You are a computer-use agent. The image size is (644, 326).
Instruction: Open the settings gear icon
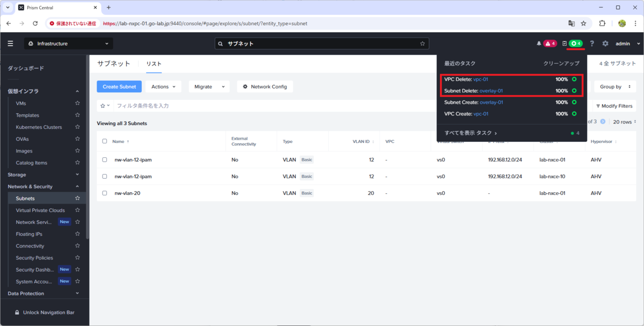[x=605, y=44]
